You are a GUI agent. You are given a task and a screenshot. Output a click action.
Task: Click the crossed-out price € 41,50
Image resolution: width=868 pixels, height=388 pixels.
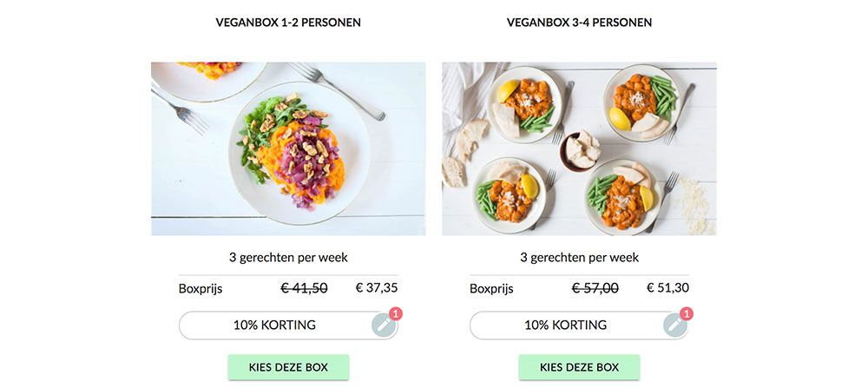tap(304, 288)
